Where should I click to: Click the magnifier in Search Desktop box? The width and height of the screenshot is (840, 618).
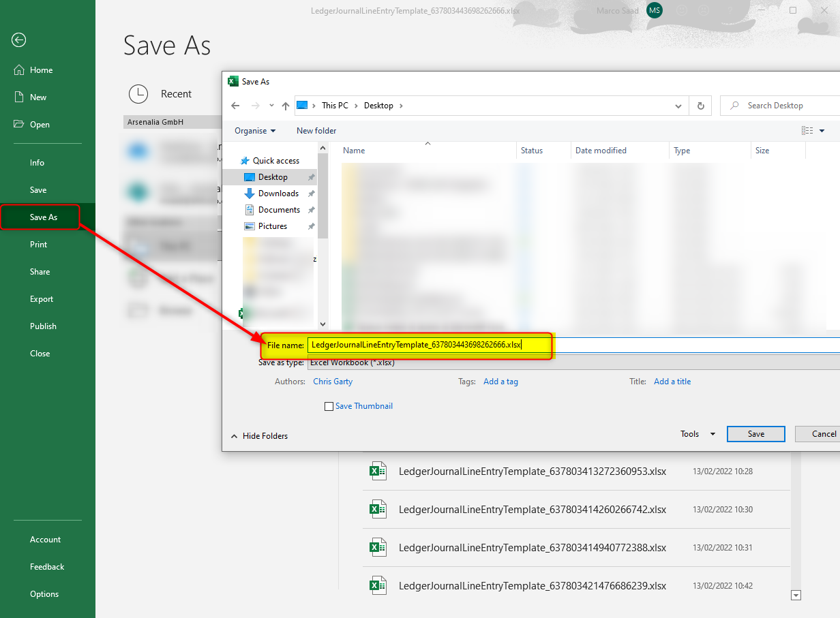pyautogui.click(x=733, y=106)
